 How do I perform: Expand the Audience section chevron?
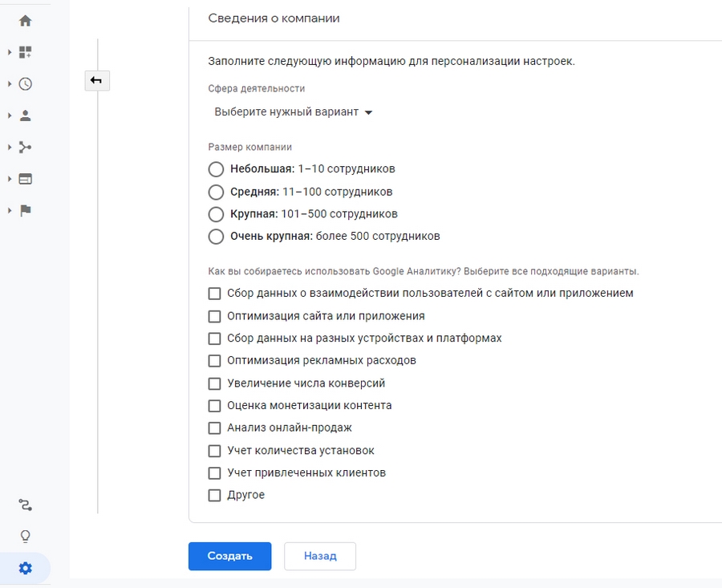coord(10,115)
